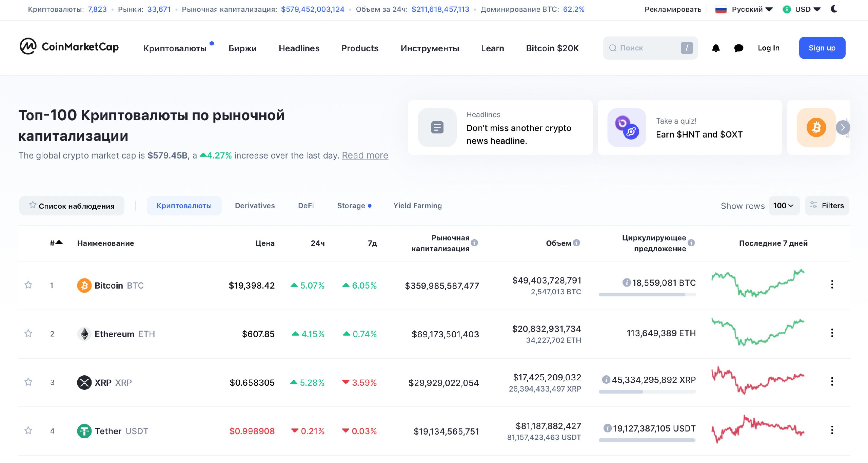
Task: Open the Show rows 100 dropdown
Action: coord(784,206)
